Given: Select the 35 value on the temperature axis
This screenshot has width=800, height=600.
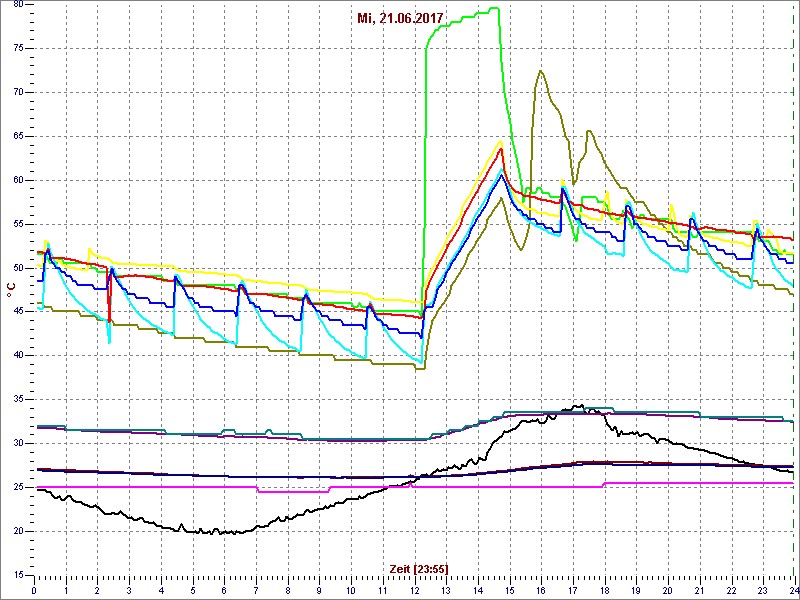Looking at the screenshot, I should pos(17,399).
